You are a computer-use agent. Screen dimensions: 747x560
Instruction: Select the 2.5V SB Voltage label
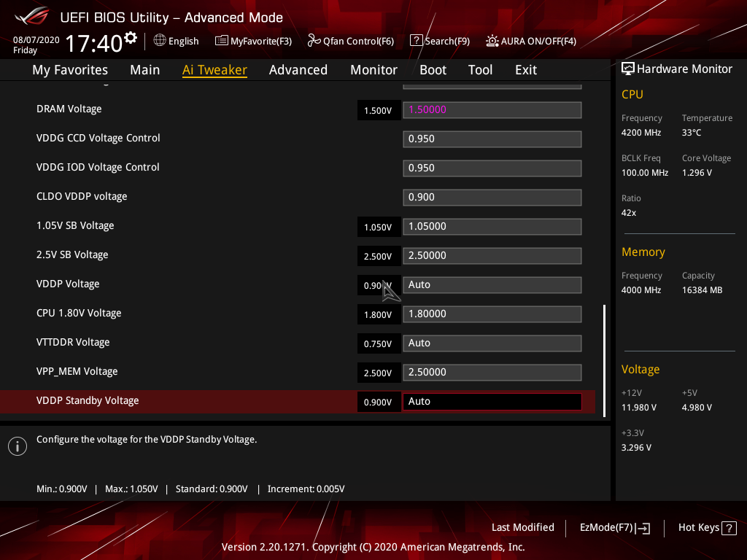pyautogui.click(x=72, y=254)
